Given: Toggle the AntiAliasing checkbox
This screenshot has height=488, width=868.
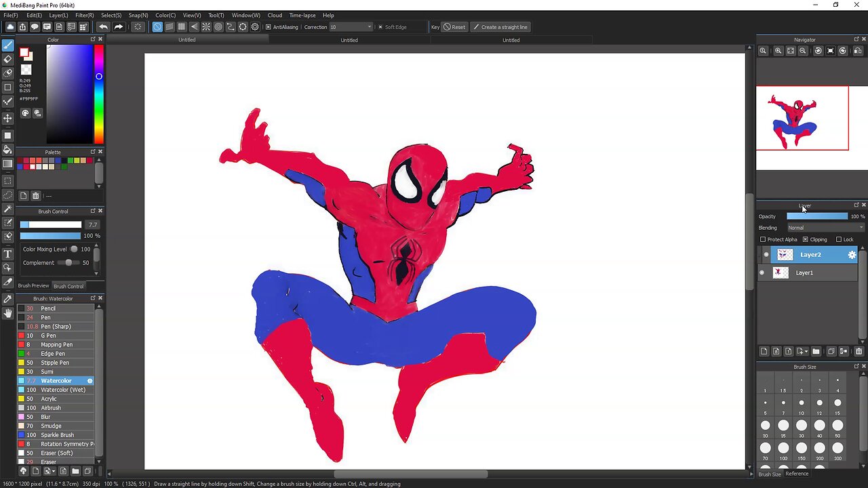Looking at the screenshot, I should pos(269,27).
